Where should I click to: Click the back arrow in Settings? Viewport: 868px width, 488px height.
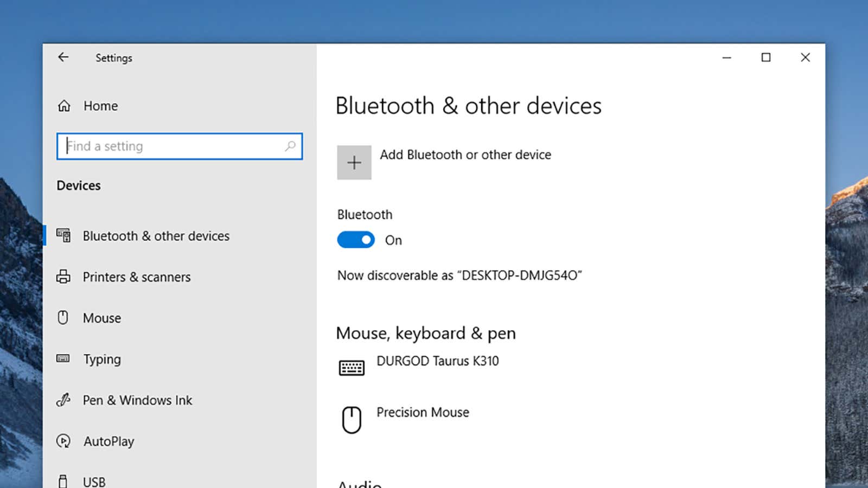63,57
